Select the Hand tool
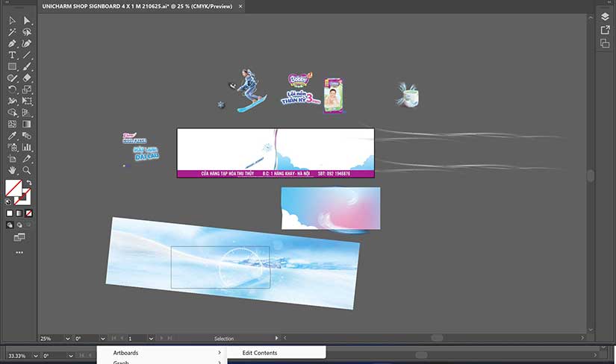Image resolution: width=616 pixels, height=364 pixels. coord(12,170)
